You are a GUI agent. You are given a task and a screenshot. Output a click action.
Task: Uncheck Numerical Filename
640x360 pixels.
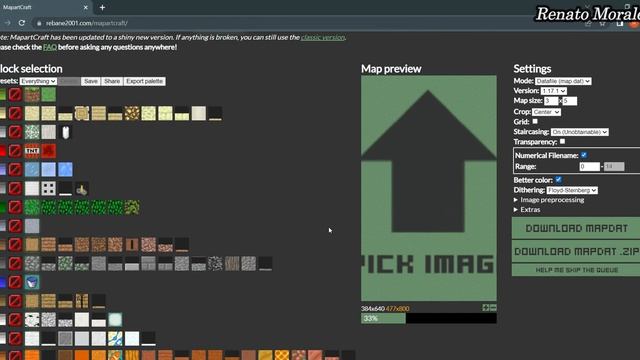[584, 155]
